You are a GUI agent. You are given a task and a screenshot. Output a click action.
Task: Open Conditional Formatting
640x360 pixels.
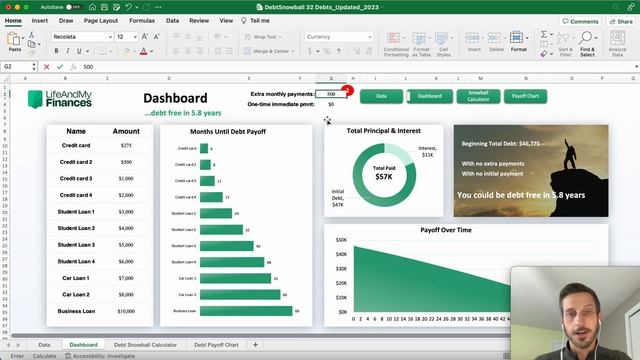tap(396, 44)
